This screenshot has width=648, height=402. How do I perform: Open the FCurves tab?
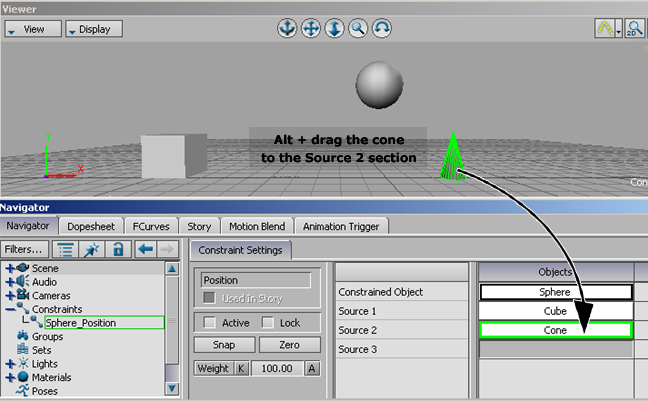tap(153, 226)
